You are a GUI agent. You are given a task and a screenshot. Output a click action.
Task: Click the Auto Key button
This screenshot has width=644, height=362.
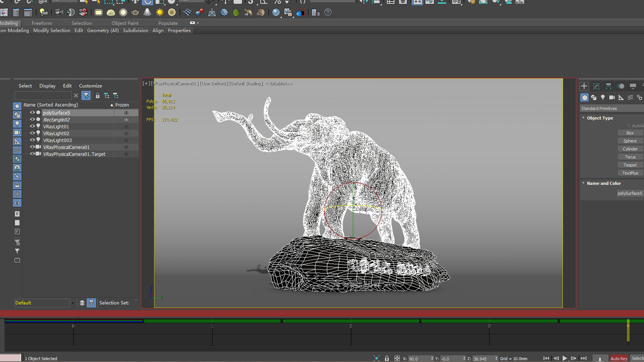(x=619, y=358)
